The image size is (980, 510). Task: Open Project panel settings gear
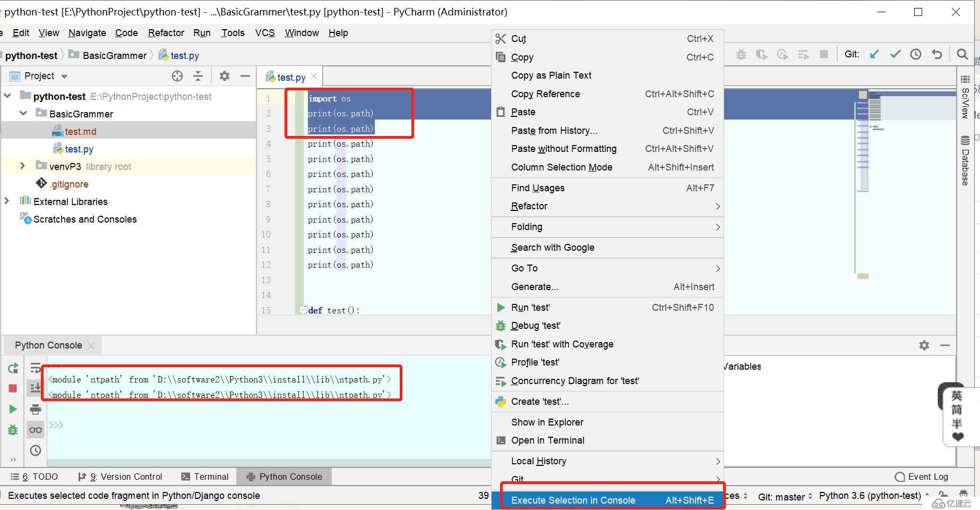click(x=225, y=76)
